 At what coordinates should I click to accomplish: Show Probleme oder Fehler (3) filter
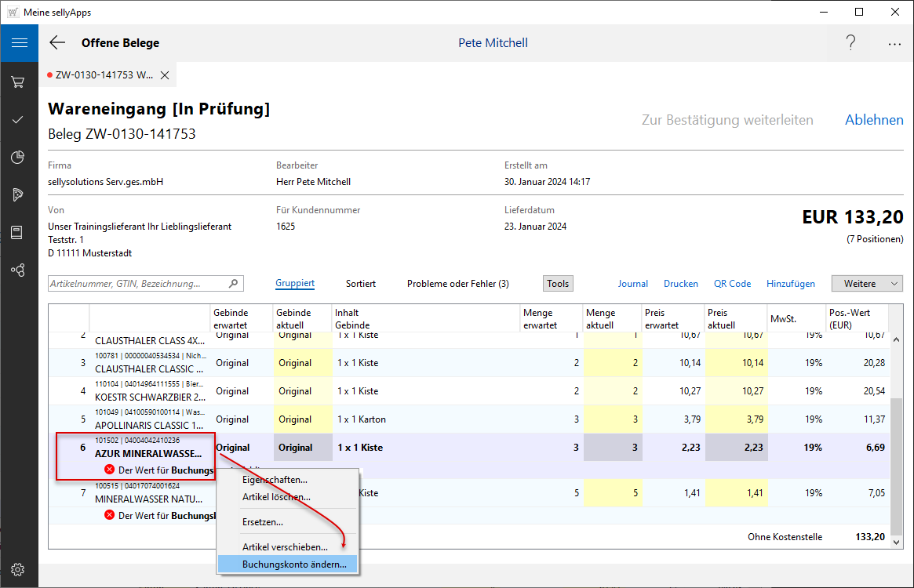tap(457, 284)
